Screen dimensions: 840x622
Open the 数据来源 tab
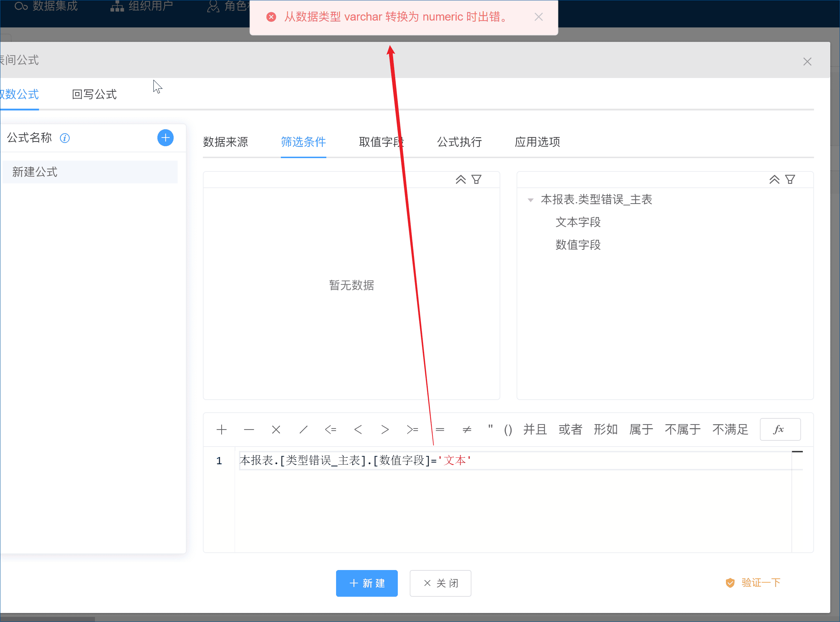(225, 142)
